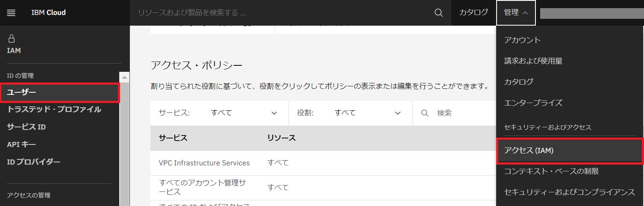The height and width of the screenshot is (206, 644).
Task: Select アカウント from 管理 menu
Action: (x=522, y=40)
